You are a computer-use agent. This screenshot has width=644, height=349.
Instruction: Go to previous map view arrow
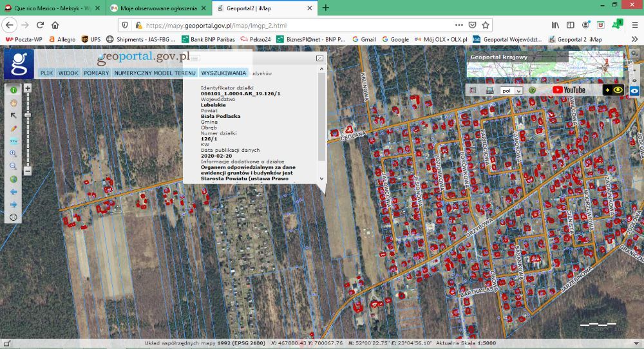click(x=13, y=192)
